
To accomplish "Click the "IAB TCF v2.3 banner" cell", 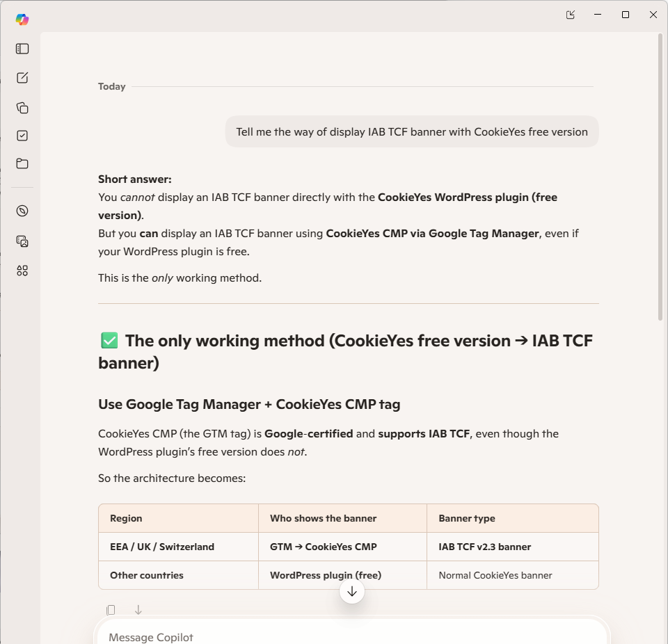I will (x=513, y=547).
